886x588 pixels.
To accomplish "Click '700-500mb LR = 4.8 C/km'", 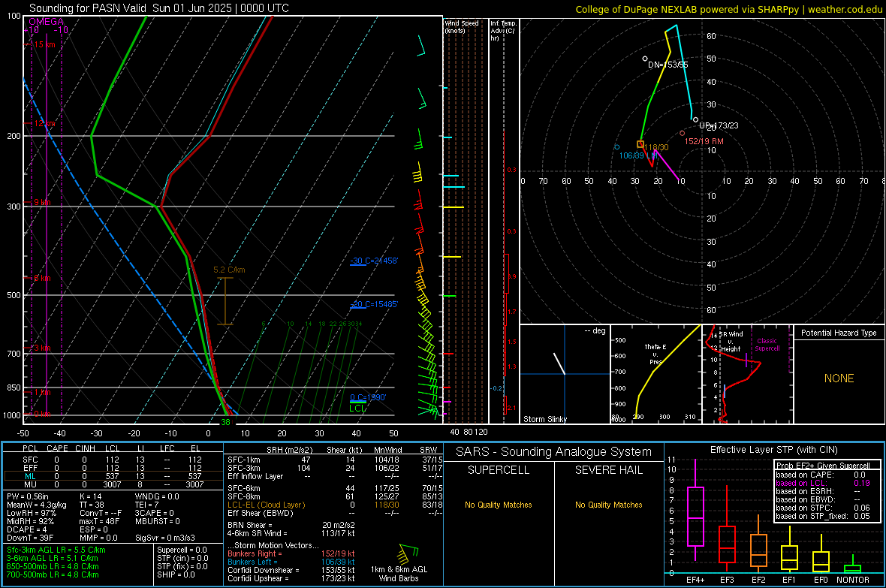I will [53, 574].
